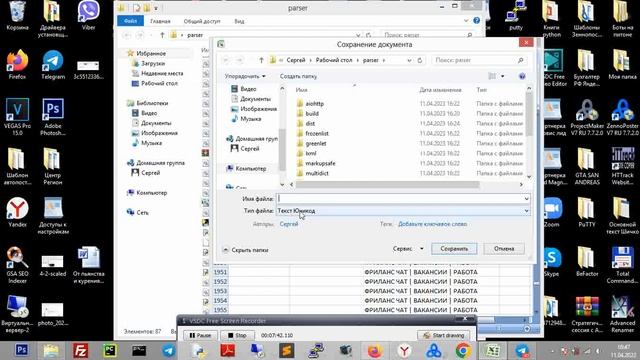
Task: Open the Firefox desktop shortcut
Action: (x=17, y=64)
